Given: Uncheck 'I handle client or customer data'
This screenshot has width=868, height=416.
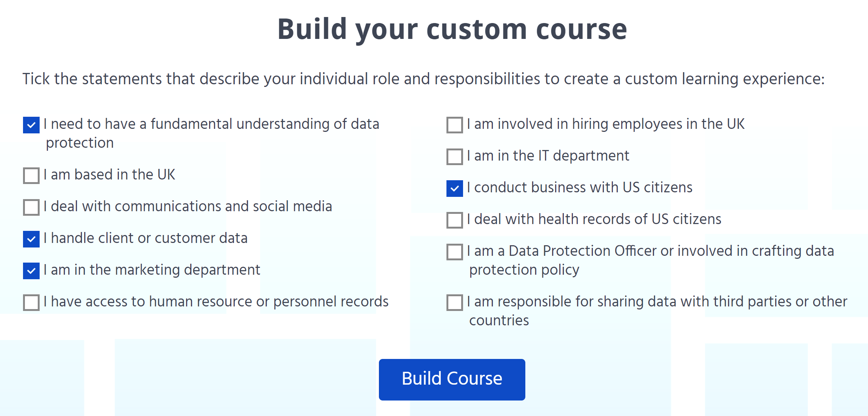Looking at the screenshot, I should (x=31, y=239).
